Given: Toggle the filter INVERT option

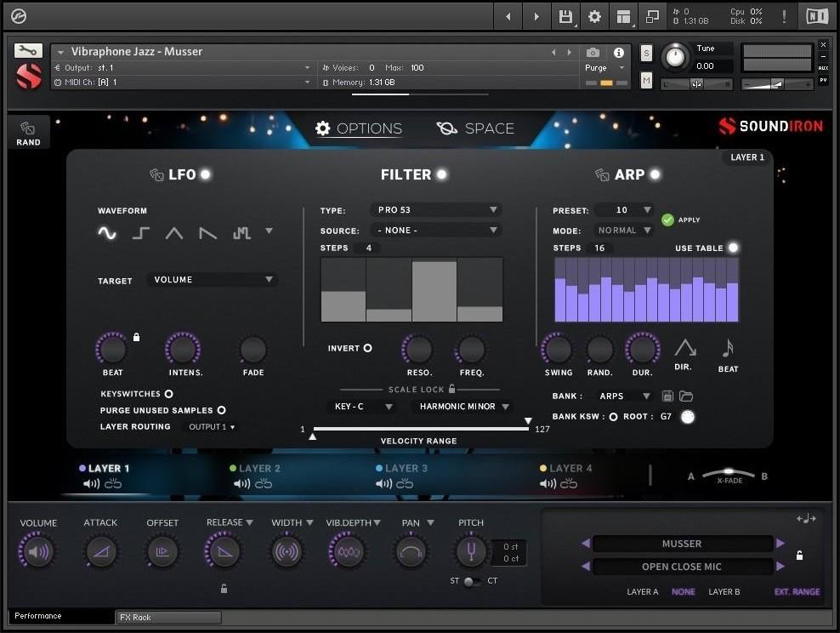Looking at the screenshot, I should click(x=368, y=347).
